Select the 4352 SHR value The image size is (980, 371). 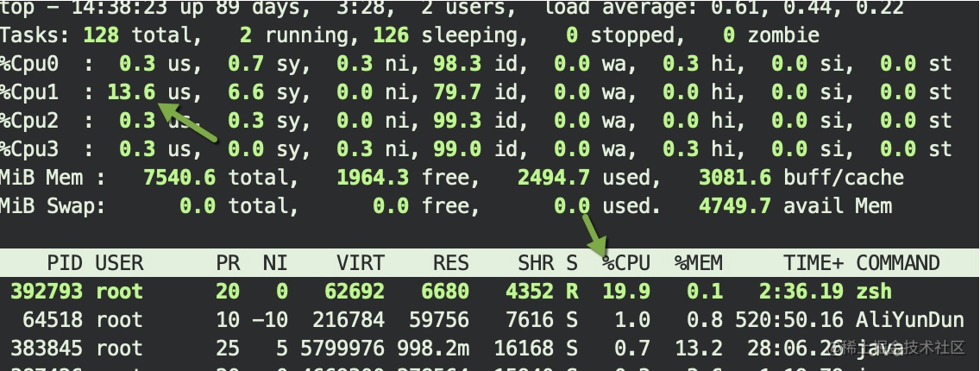[x=530, y=292]
